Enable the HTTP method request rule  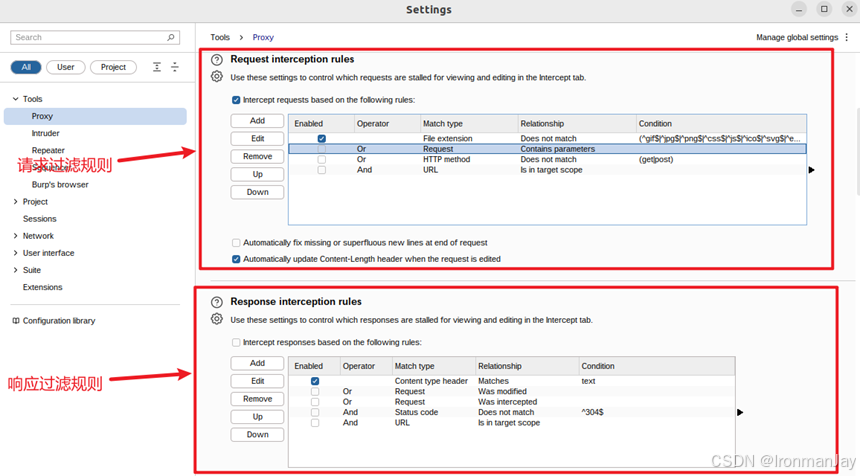(x=321, y=160)
